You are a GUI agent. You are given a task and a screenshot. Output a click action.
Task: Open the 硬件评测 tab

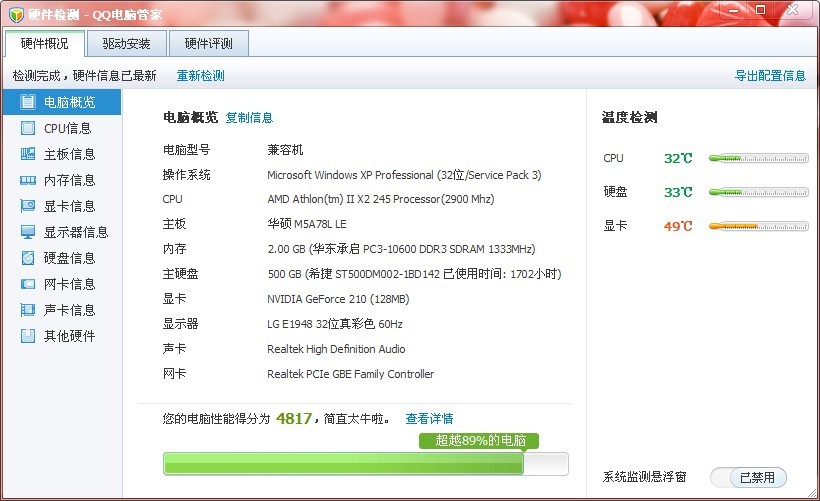209,43
